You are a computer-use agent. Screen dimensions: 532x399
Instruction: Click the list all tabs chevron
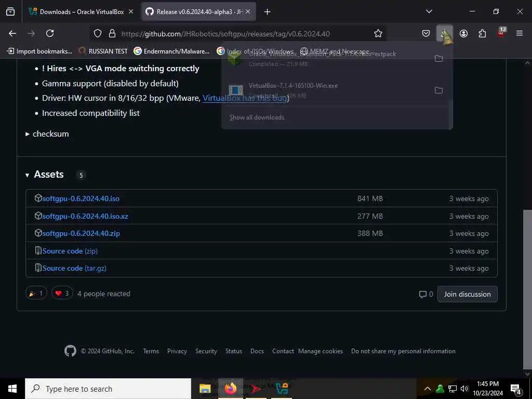coord(429,11)
